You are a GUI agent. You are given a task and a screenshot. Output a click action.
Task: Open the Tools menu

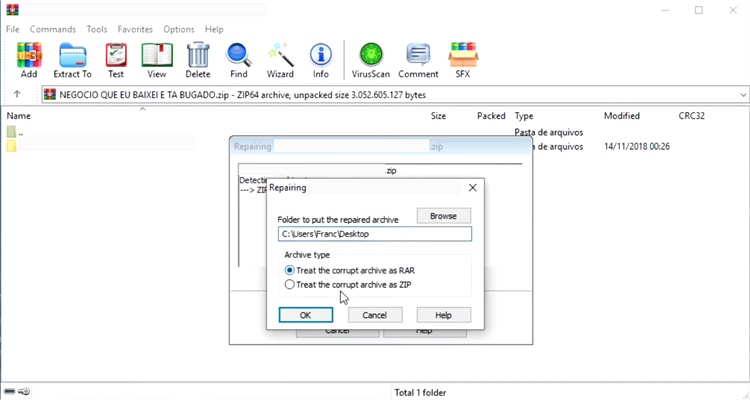coord(97,29)
